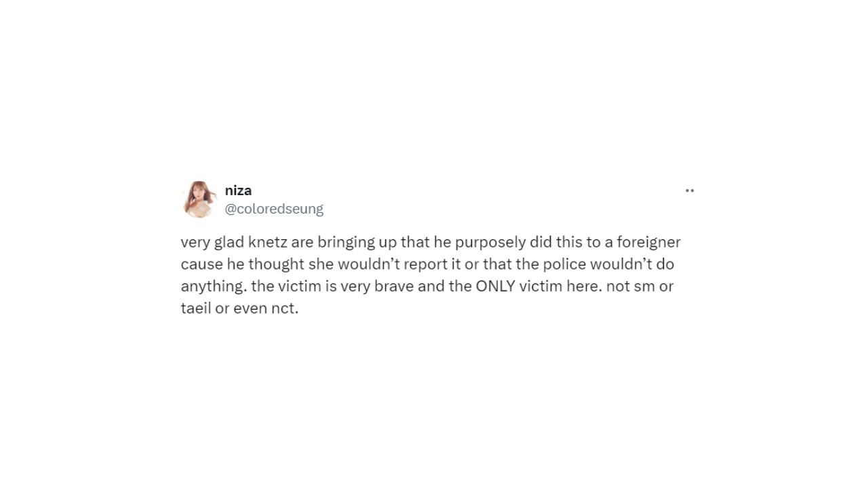Viewport: 868px width, 488px height.
Task: Click the word "glad" in the tweet
Action: 225,242
